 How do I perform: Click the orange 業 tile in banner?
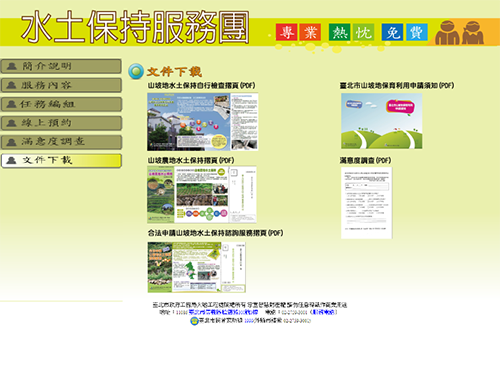click(310, 32)
